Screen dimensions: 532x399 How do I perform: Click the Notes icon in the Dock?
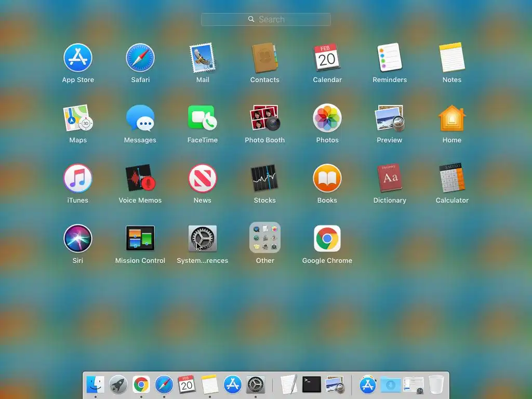click(x=210, y=385)
